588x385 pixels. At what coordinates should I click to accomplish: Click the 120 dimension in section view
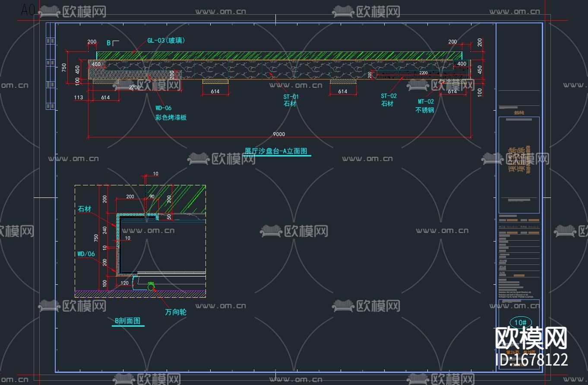125,283
